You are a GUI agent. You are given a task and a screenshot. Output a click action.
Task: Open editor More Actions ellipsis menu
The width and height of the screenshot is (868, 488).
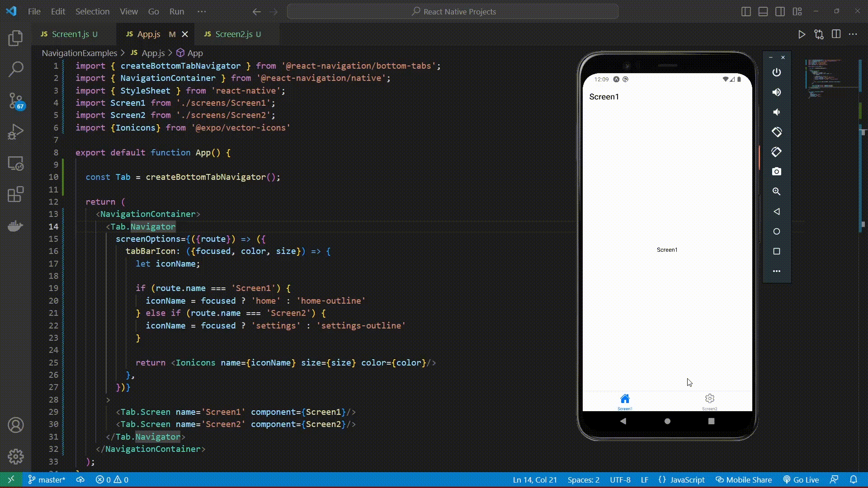[853, 34]
